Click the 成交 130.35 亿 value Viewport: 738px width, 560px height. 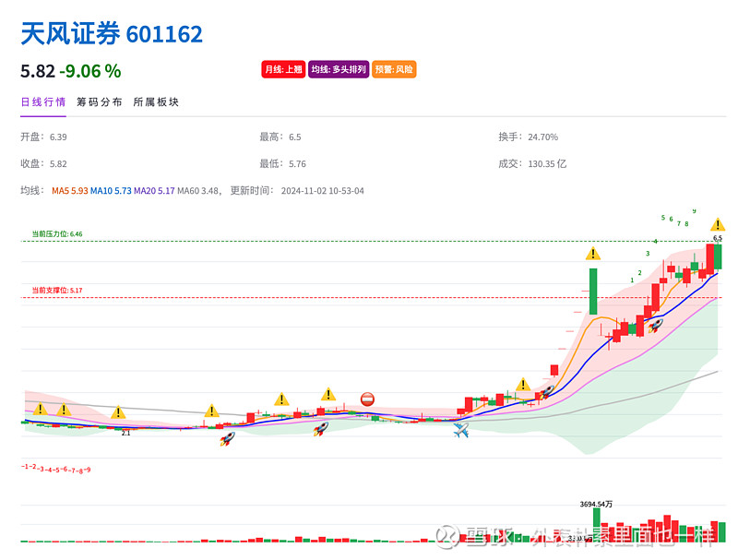[547, 164]
